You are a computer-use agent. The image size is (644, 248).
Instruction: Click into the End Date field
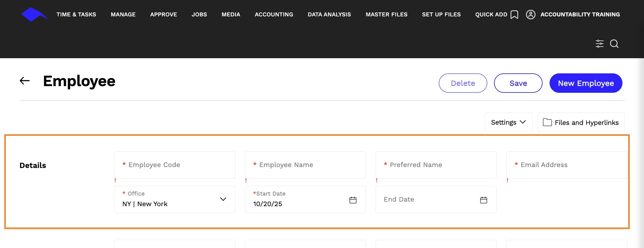[x=436, y=199]
